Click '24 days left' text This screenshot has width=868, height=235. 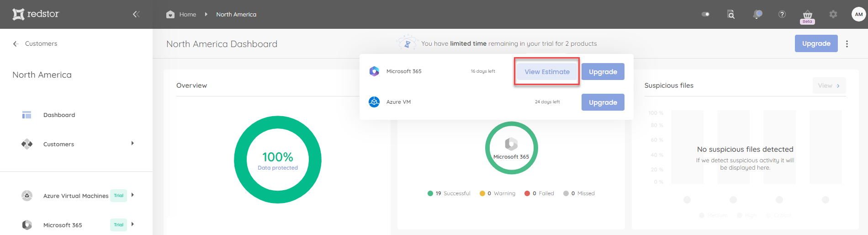[x=547, y=102]
